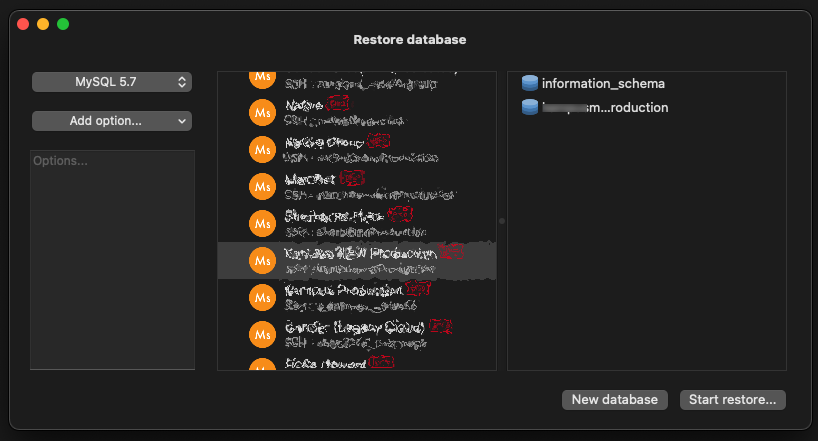Click inside the Options... text area
This screenshot has width=818, height=441.
coord(112,260)
